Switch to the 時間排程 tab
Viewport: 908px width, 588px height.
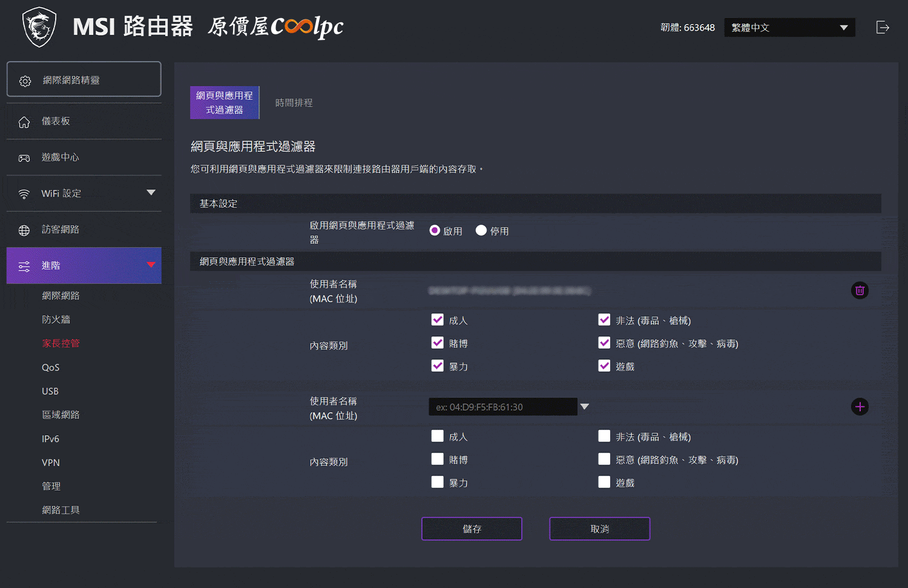pos(294,103)
